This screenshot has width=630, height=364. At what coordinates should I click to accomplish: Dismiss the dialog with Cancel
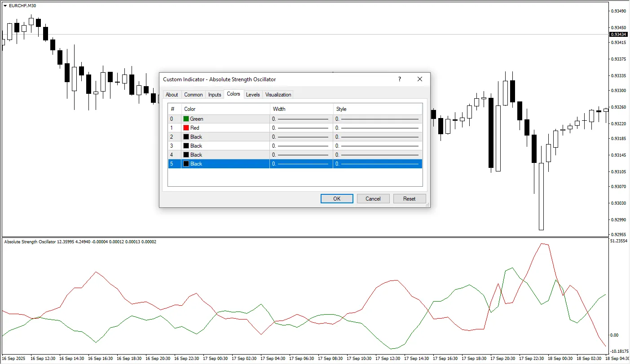click(373, 198)
